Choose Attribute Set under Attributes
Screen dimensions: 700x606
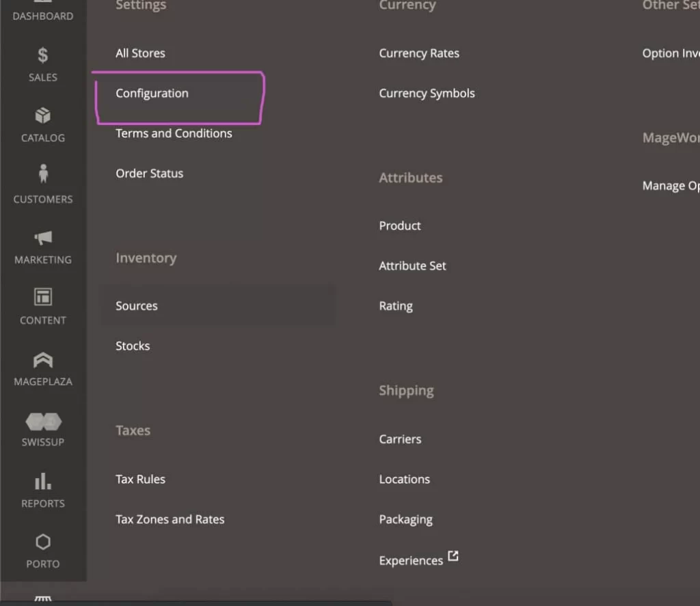pos(412,266)
